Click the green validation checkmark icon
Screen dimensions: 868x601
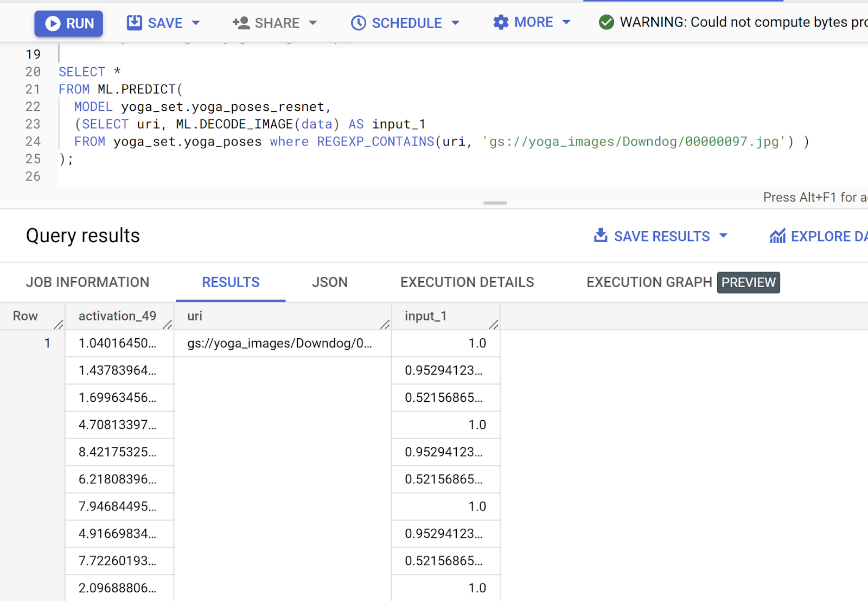coord(606,22)
